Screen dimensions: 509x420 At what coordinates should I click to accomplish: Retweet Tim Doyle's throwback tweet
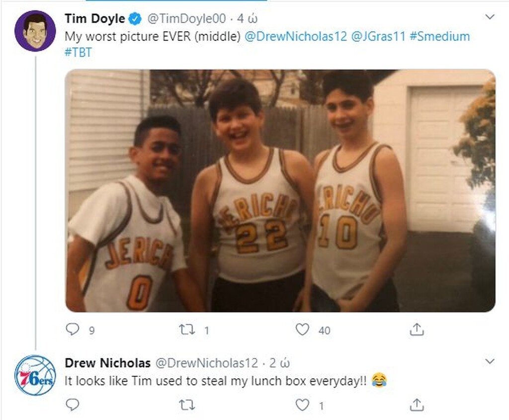pyautogui.click(x=186, y=330)
